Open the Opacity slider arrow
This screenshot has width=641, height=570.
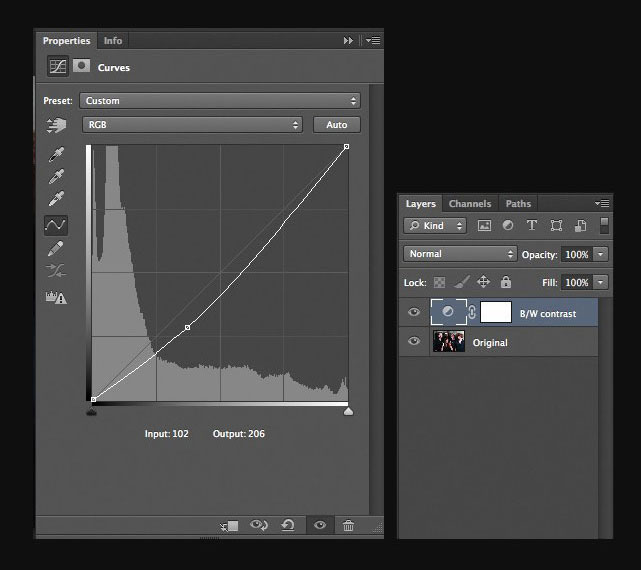coord(601,254)
